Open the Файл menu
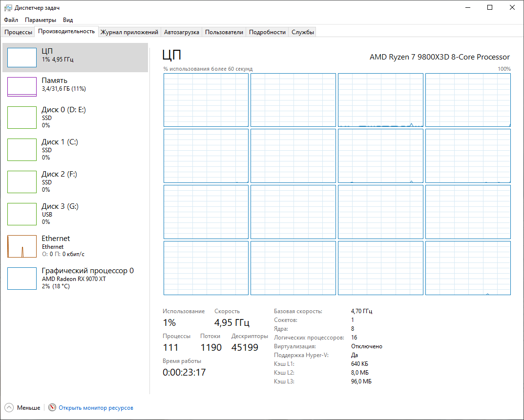 coord(11,20)
